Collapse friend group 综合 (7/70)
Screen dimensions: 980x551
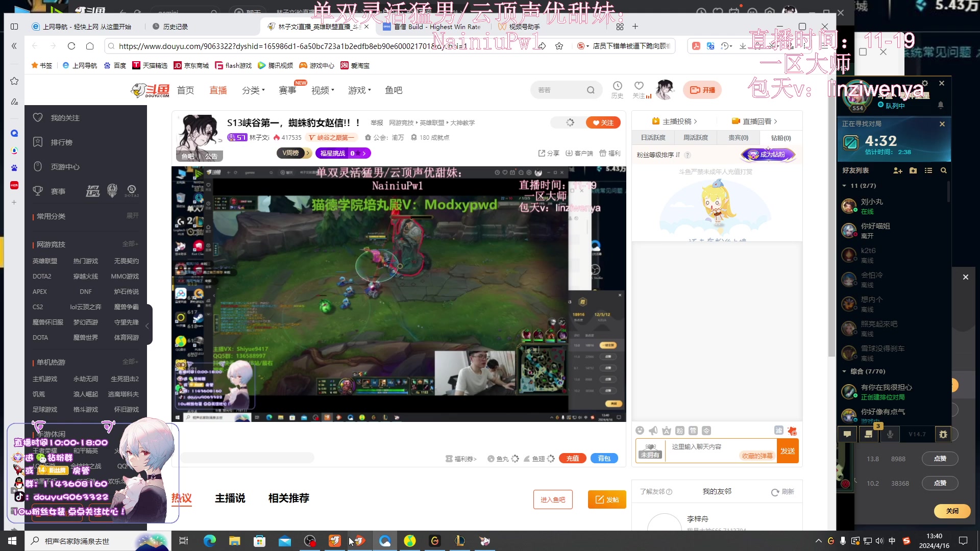pyautogui.click(x=844, y=371)
